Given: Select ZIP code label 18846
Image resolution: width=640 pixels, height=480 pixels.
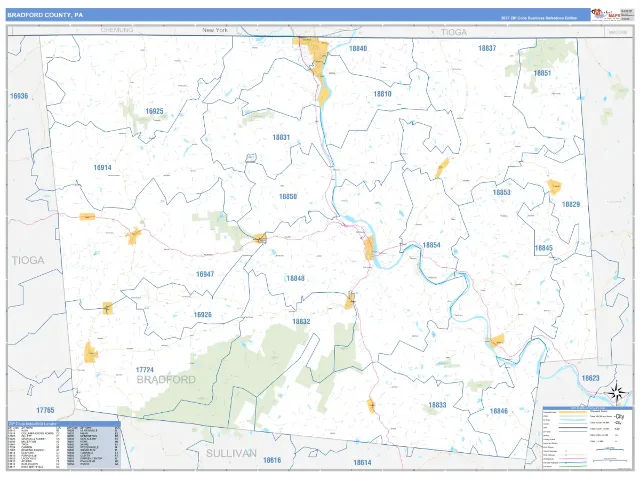Looking at the screenshot, I should coord(499,411).
